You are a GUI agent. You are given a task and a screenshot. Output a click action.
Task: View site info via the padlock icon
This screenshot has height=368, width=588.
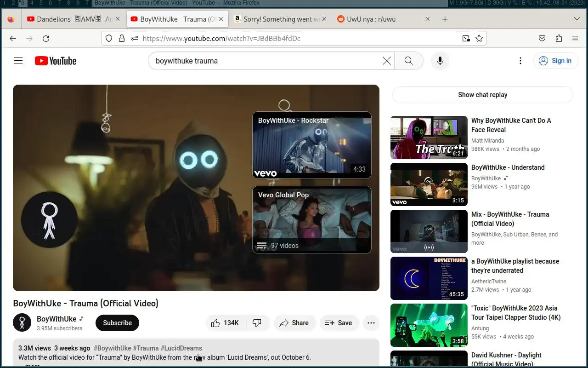122,39
